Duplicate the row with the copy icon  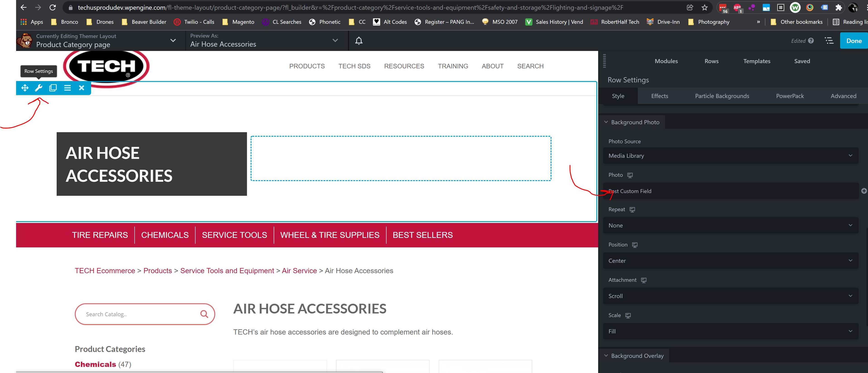pyautogui.click(x=53, y=88)
